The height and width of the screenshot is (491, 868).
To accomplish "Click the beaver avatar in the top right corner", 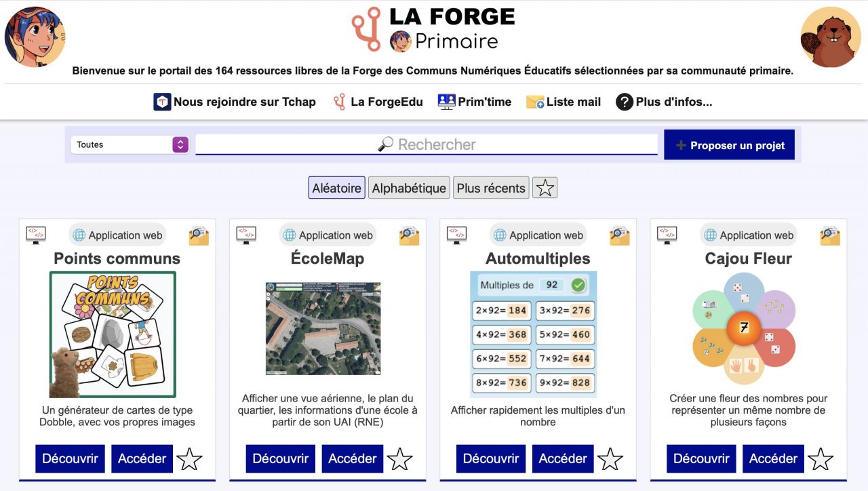I will tap(829, 35).
